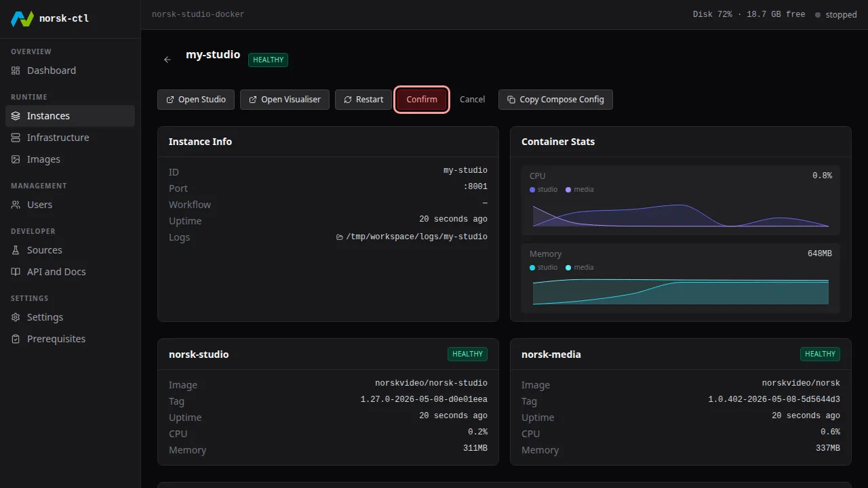This screenshot has height=488, width=868.
Task: Toggle the media series in Memory legend
Action: coord(580,268)
